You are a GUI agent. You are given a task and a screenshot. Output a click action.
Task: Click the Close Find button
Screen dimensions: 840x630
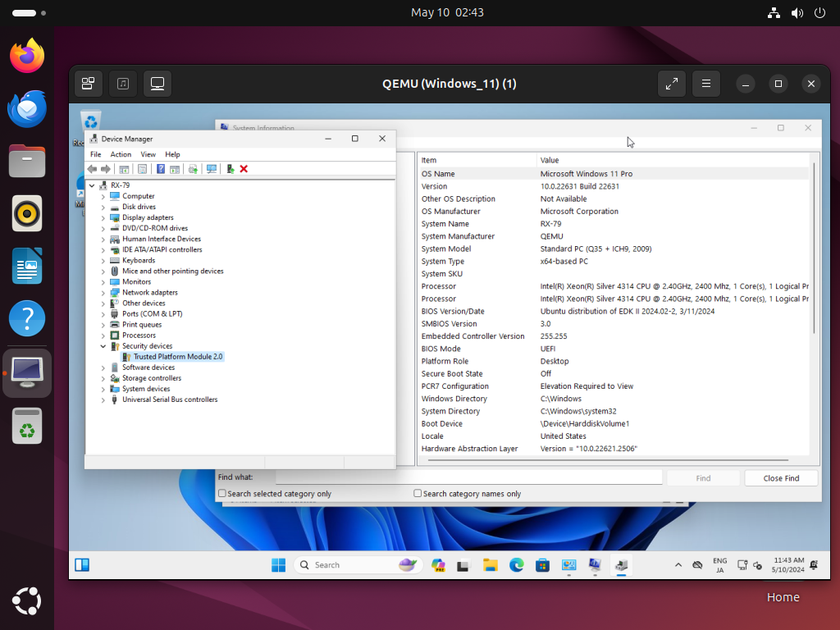click(x=781, y=478)
